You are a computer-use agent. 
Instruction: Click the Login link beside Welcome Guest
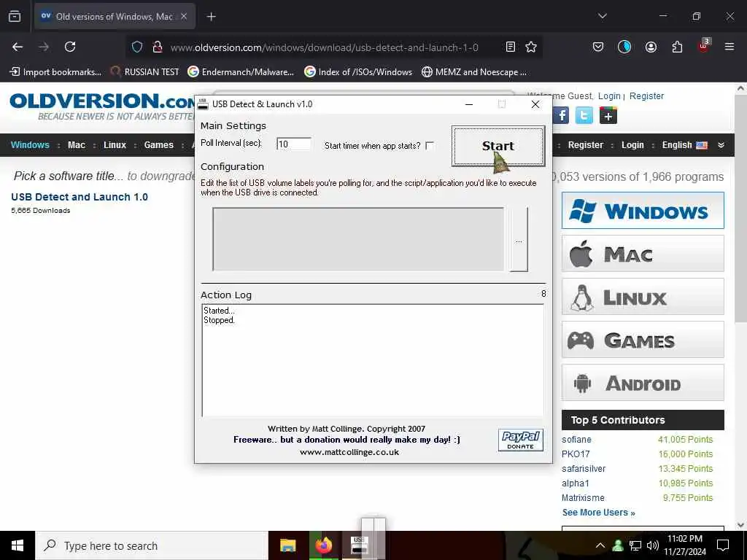pos(609,96)
